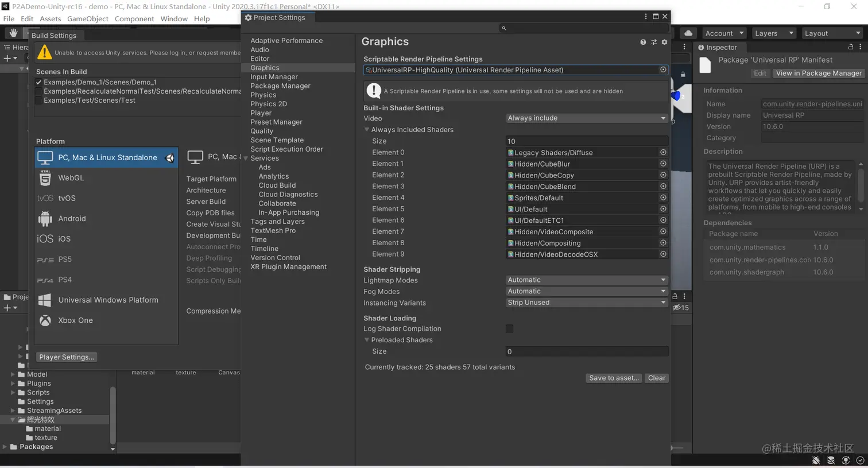
Task: Select Quality in Project Settings sidebar
Action: pyautogui.click(x=262, y=131)
